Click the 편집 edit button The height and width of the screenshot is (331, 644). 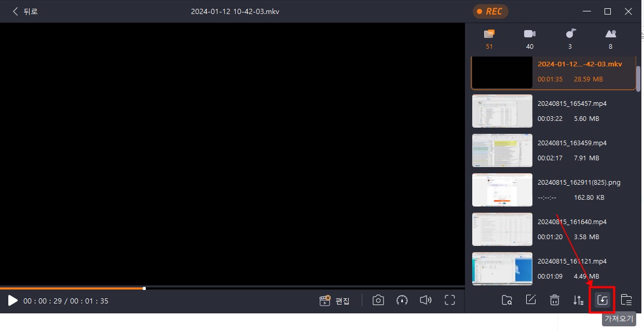click(x=335, y=300)
